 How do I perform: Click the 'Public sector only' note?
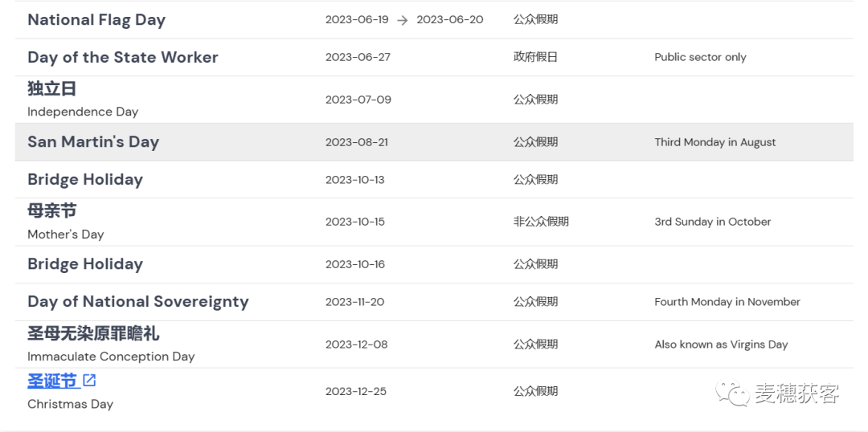tap(700, 58)
